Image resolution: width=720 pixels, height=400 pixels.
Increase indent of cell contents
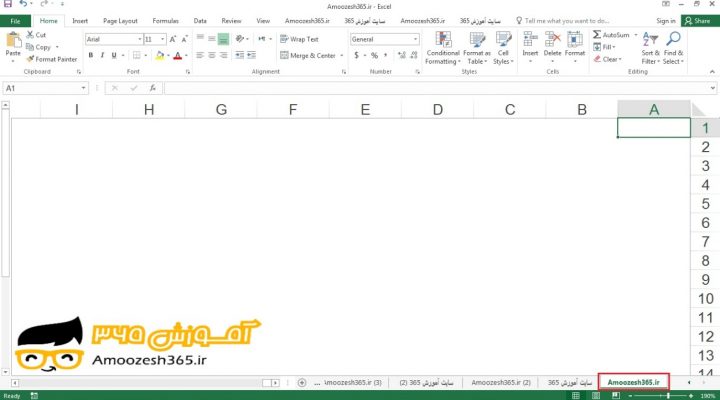pyautogui.click(x=251, y=55)
